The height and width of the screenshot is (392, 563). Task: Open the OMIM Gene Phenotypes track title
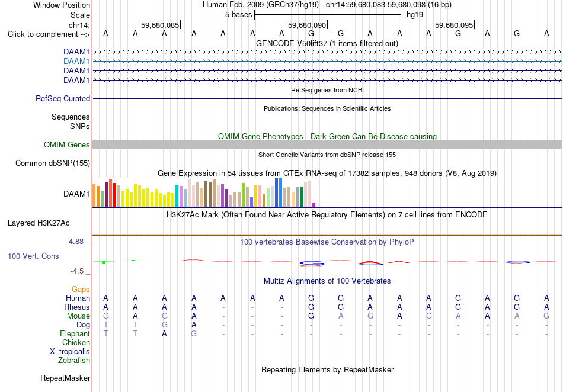pos(327,136)
